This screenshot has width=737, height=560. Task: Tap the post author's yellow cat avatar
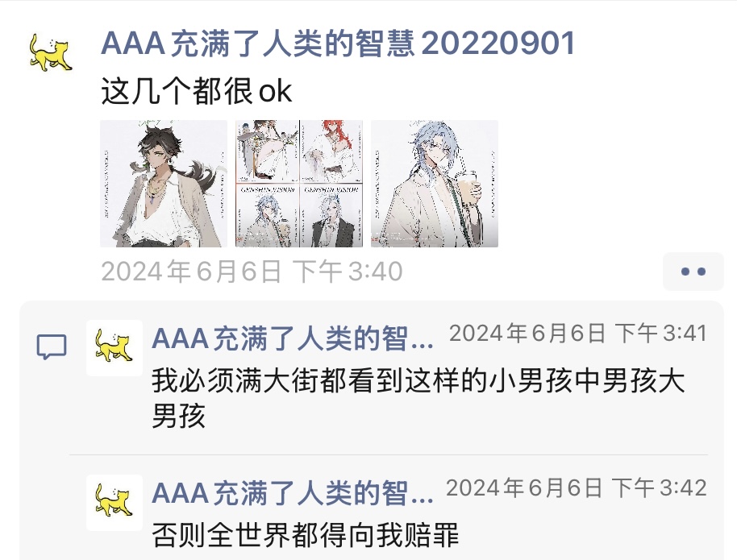[x=51, y=52]
